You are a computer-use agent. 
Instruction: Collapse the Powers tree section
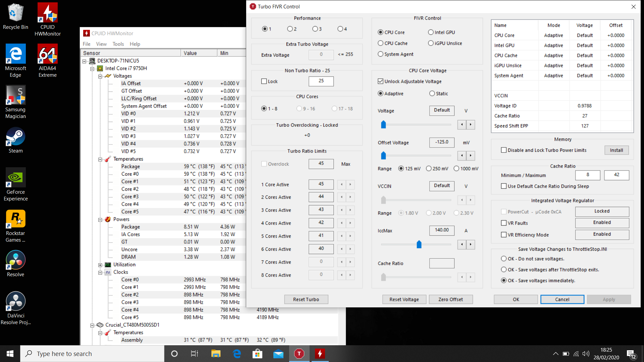click(100, 220)
